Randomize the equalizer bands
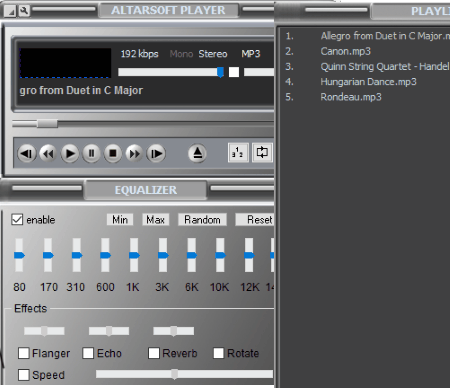450x388 pixels. 202,220
